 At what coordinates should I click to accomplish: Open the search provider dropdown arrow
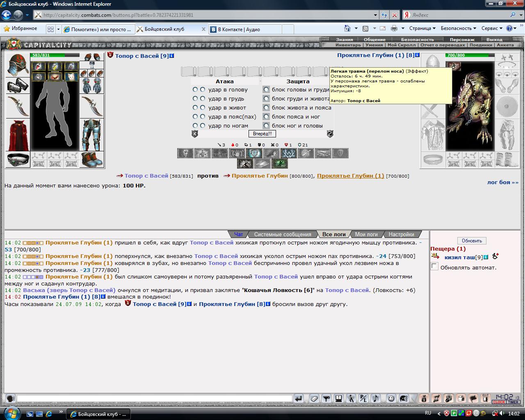click(x=521, y=15)
